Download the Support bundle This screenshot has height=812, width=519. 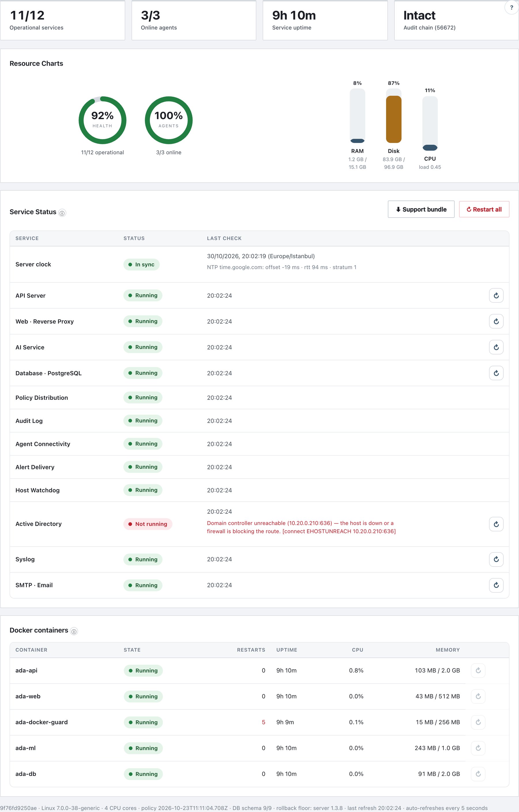[x=421, y=209]
